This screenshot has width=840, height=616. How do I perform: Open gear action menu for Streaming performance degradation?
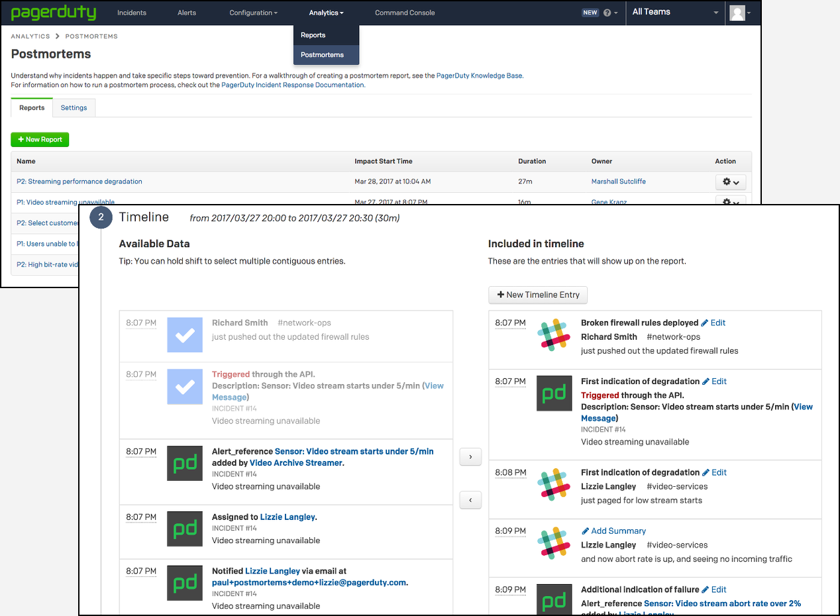[731, 181]
